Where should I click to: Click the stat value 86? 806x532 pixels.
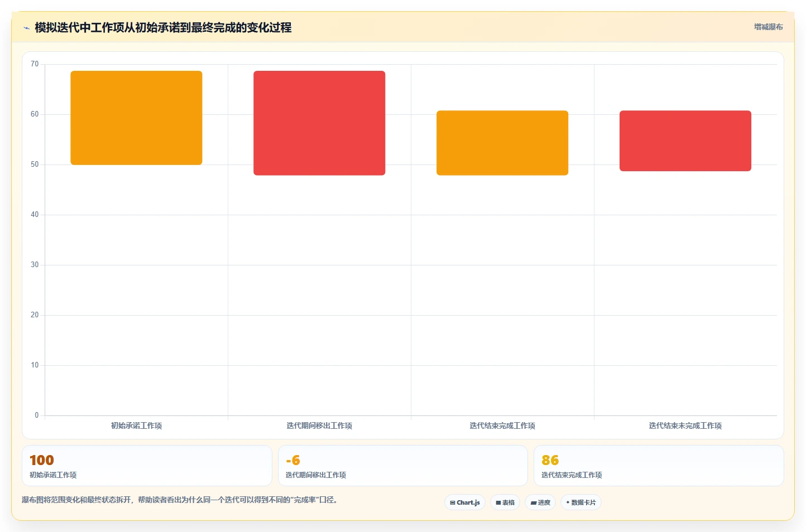coord(550,460)
